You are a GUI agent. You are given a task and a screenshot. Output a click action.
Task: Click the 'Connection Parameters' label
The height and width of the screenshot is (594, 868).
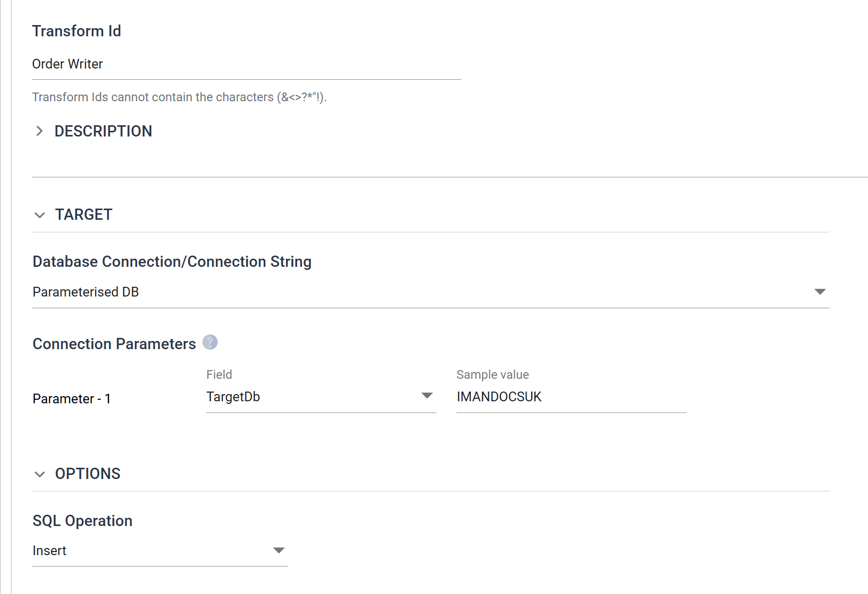115,344
